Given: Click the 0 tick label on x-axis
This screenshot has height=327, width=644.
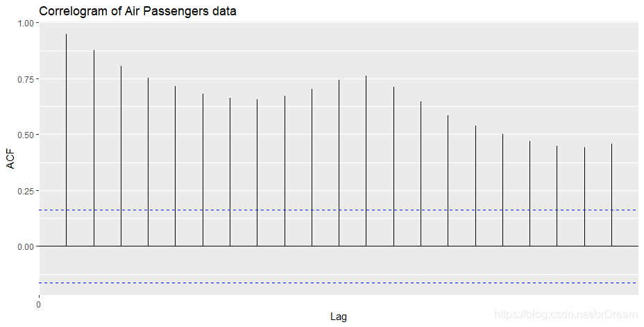Looking at the screenshot, I should (x=39, y=305).
